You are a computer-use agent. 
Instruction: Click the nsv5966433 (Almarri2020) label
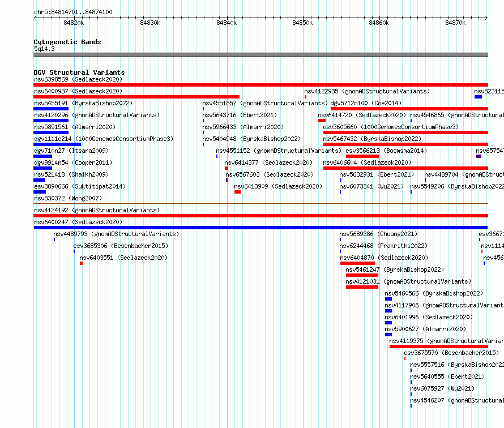[243, 127]
